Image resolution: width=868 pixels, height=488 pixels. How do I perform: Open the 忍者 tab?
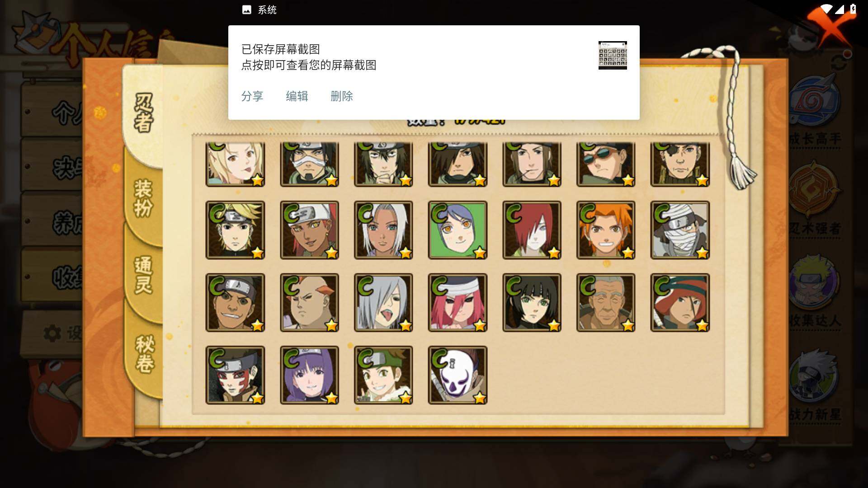pyautogui.click(x=144, y=113)
